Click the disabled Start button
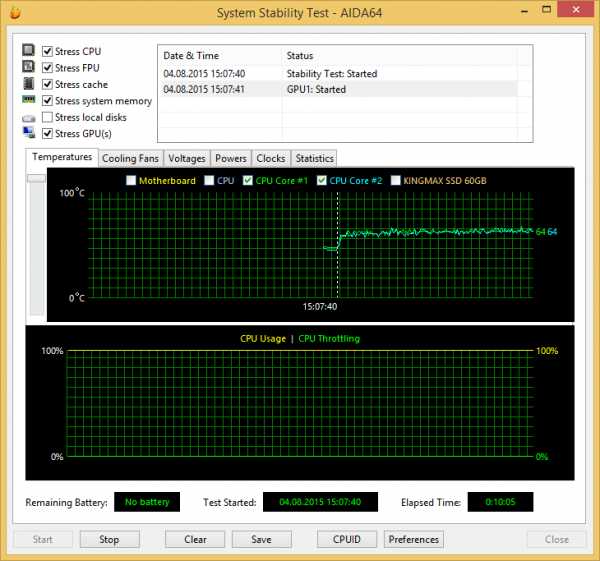This screenshot has height=561, width=600. 43,539
